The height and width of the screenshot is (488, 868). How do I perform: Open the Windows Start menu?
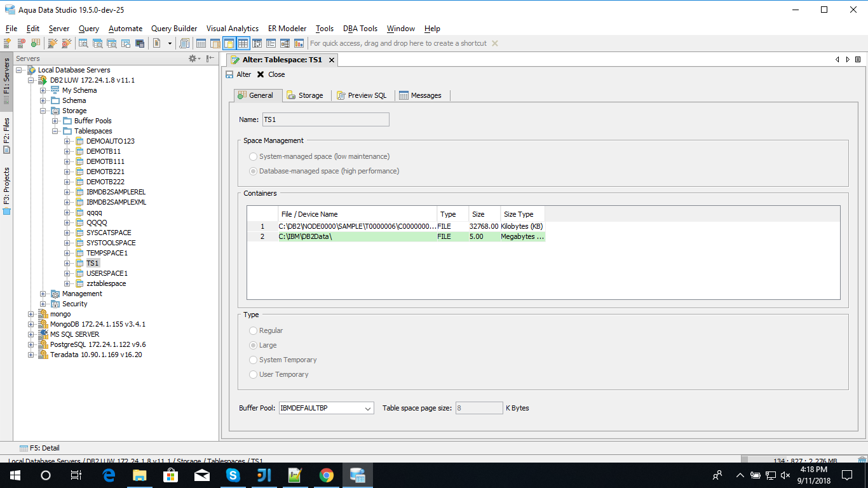(15, 475)
